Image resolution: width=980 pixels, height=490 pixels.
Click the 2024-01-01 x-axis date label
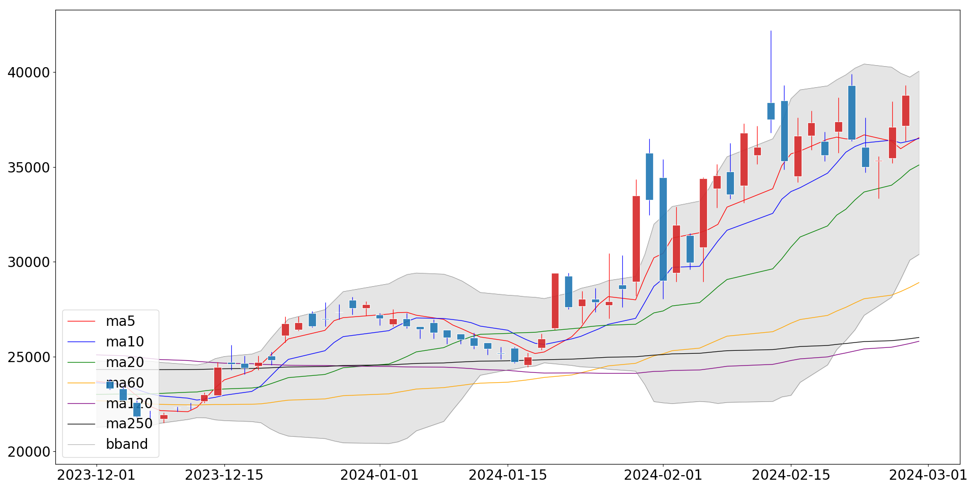380,475
